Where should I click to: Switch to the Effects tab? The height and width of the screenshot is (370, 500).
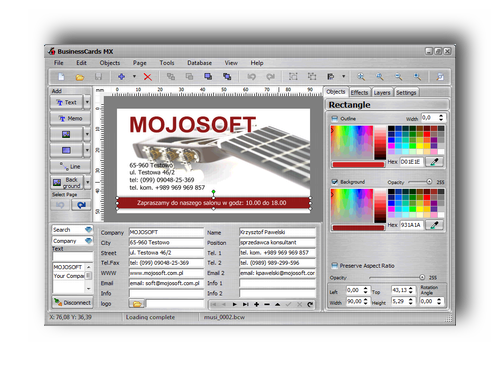tap(359, 92)
